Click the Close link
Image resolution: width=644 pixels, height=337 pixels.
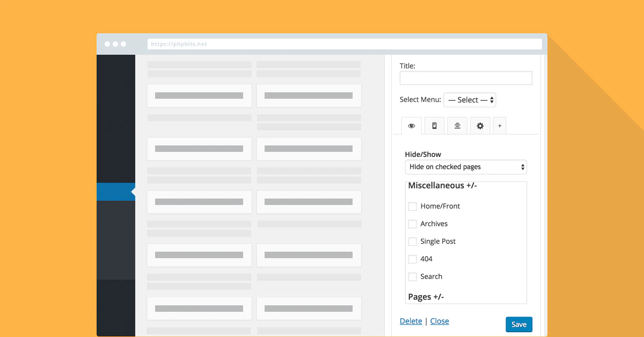point(440,321)
